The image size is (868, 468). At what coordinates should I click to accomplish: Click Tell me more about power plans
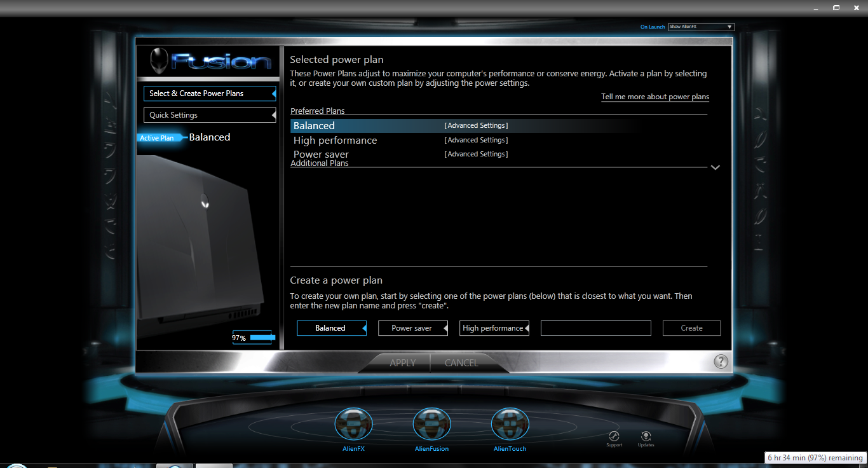(x=655, y=97)
